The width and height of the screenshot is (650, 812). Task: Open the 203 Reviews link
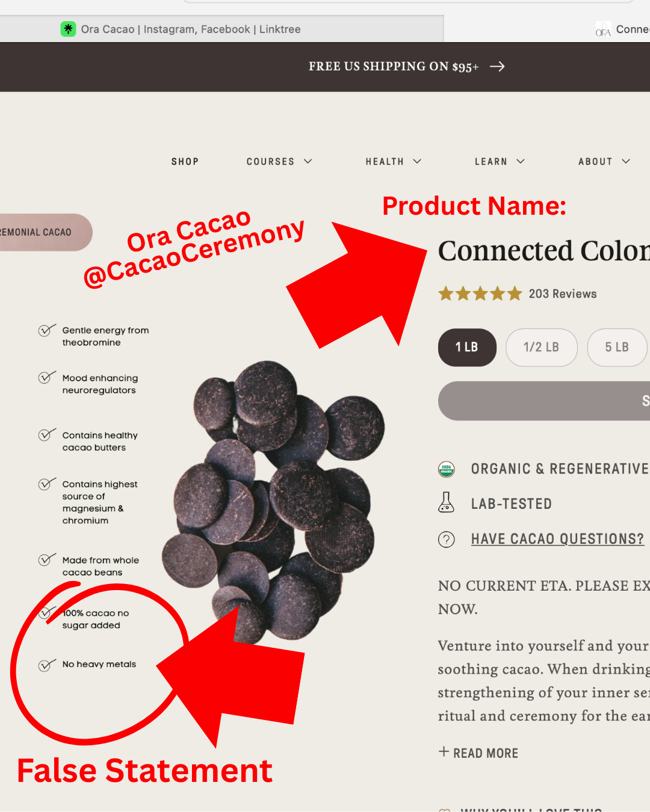tap(563, 294)
